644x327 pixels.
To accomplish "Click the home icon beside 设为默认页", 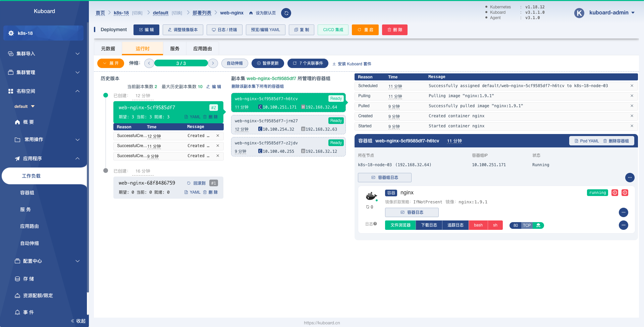I will tap(251, 13).
